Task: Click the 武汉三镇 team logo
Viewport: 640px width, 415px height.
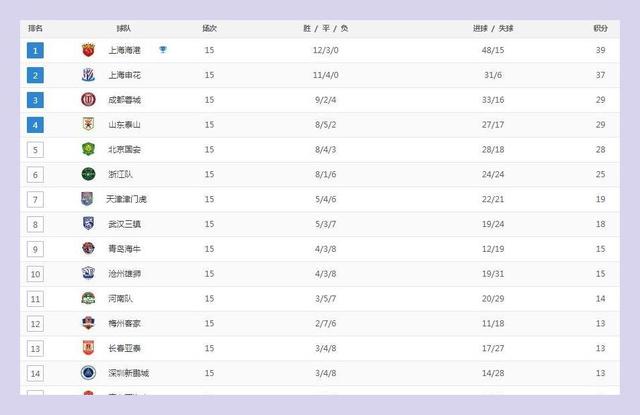Action: (x=88, y=224)
